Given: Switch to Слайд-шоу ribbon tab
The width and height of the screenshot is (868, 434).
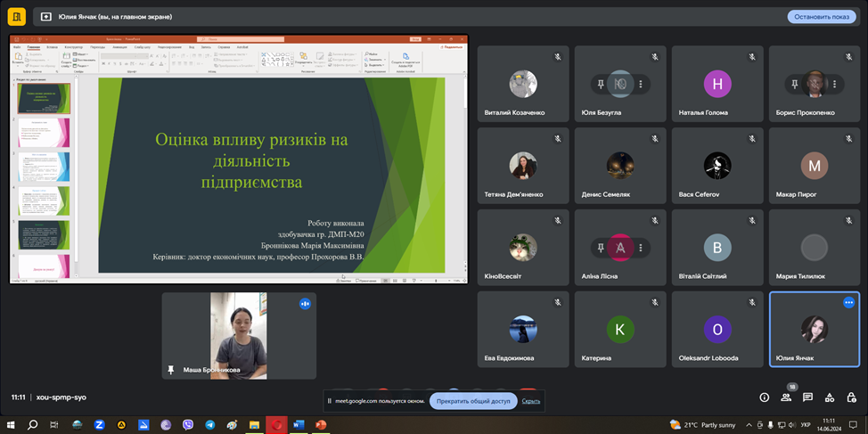Looking at the screenshot, I should pos(143,47).
